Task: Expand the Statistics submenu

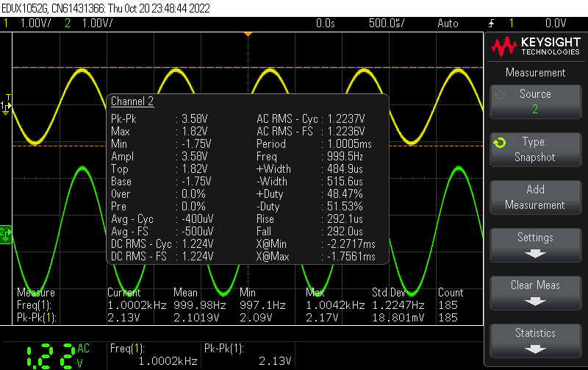Action: [x=535, y=341]
